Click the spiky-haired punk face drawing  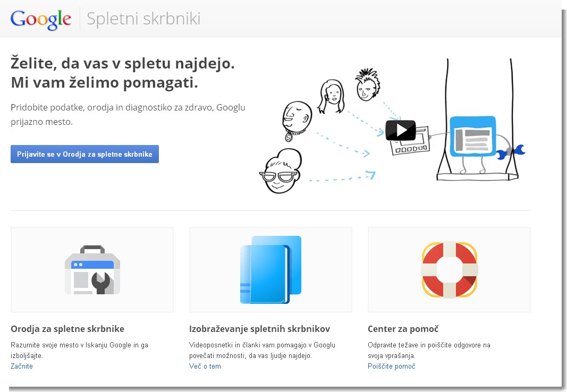tap(367, 84)
